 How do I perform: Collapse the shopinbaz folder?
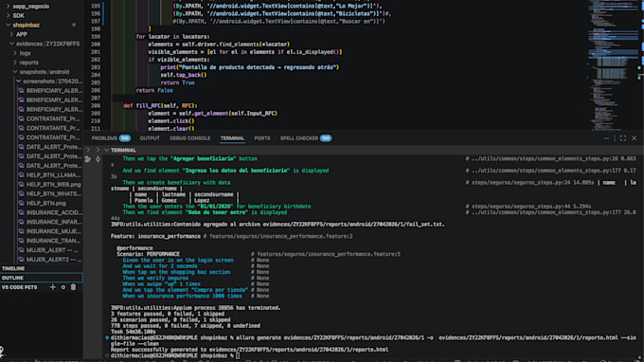pos(9,25)
